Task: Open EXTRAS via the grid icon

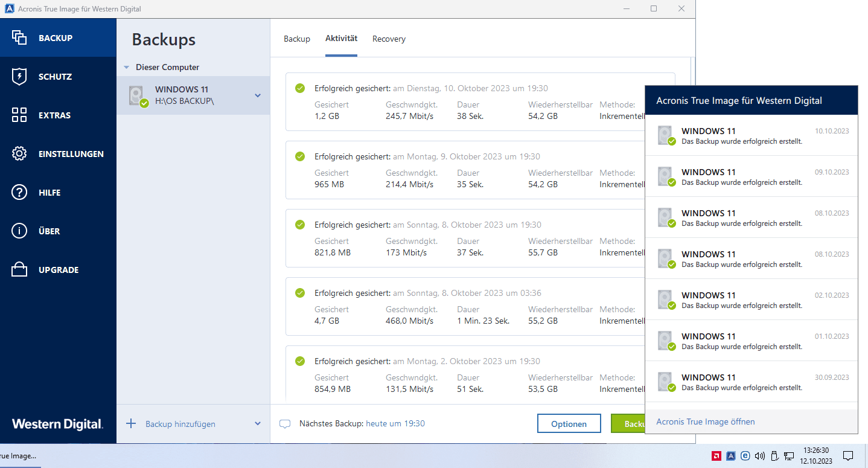Action: (19, 115)
